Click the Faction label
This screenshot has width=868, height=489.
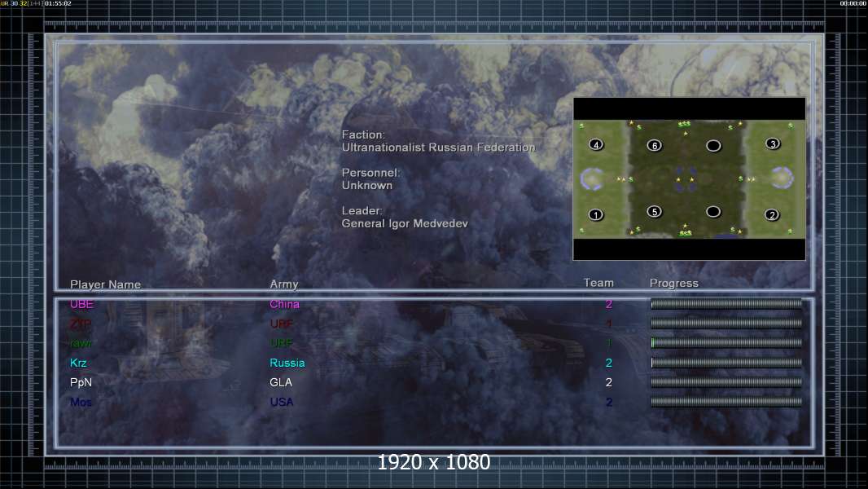(363, 134)
